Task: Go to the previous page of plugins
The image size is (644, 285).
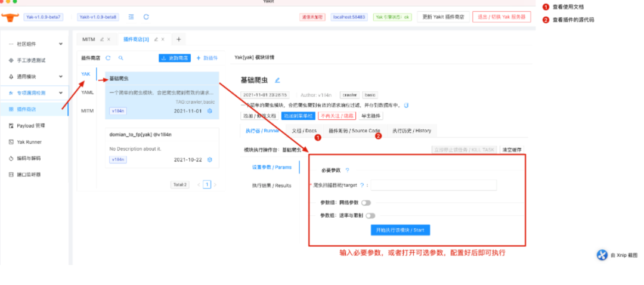Action: tap(199, 185)
